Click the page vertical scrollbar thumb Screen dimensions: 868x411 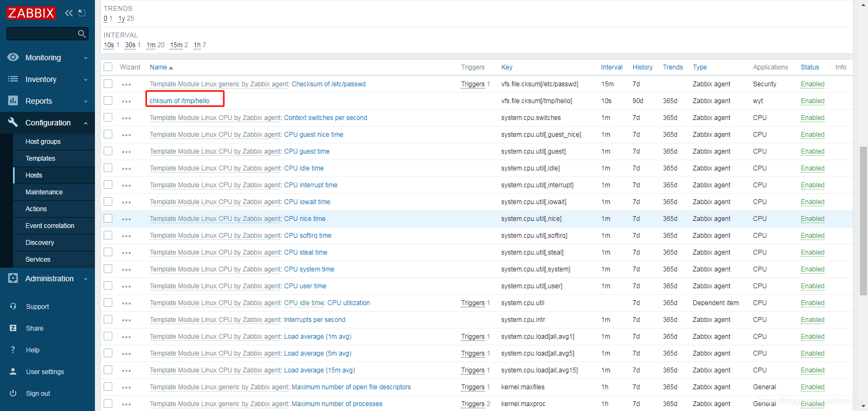point(863,220)
